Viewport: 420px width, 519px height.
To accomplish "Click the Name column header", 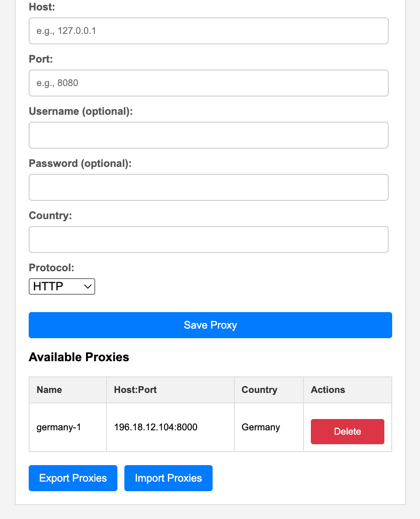I will coord(49,390).
